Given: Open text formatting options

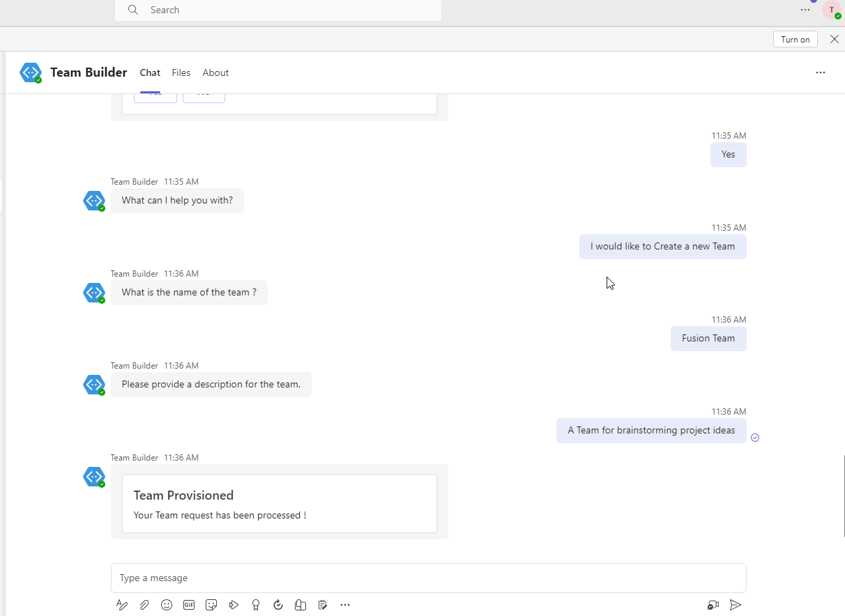Looking at the screenshot, I should click(122, 605).
